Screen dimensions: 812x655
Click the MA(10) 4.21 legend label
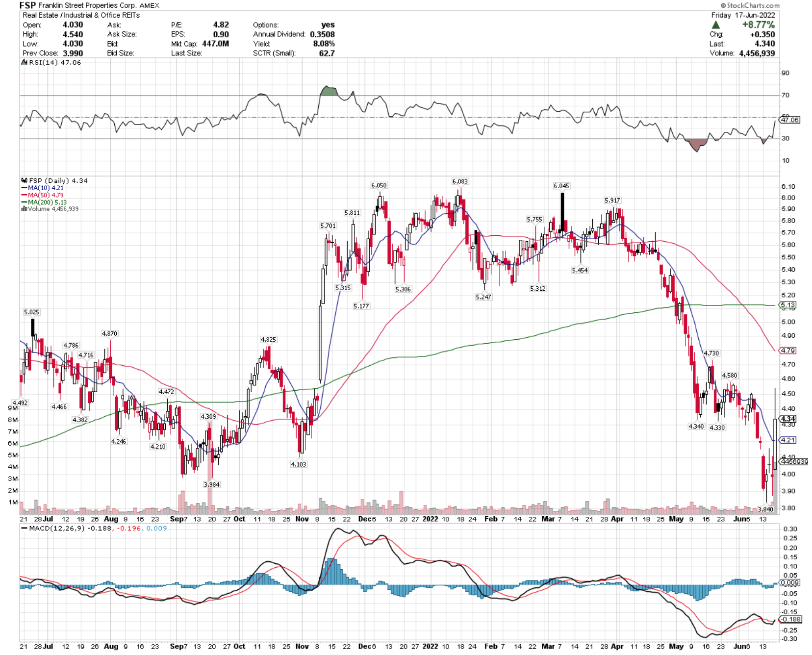click(x=46, y=188)
